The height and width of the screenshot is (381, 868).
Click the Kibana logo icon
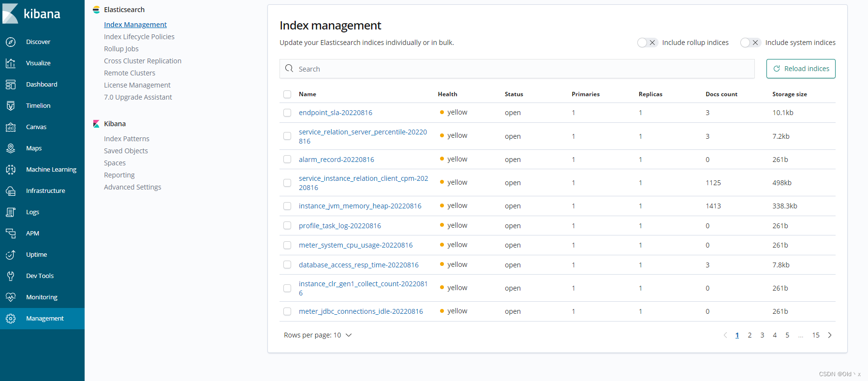tap(10, 14)
